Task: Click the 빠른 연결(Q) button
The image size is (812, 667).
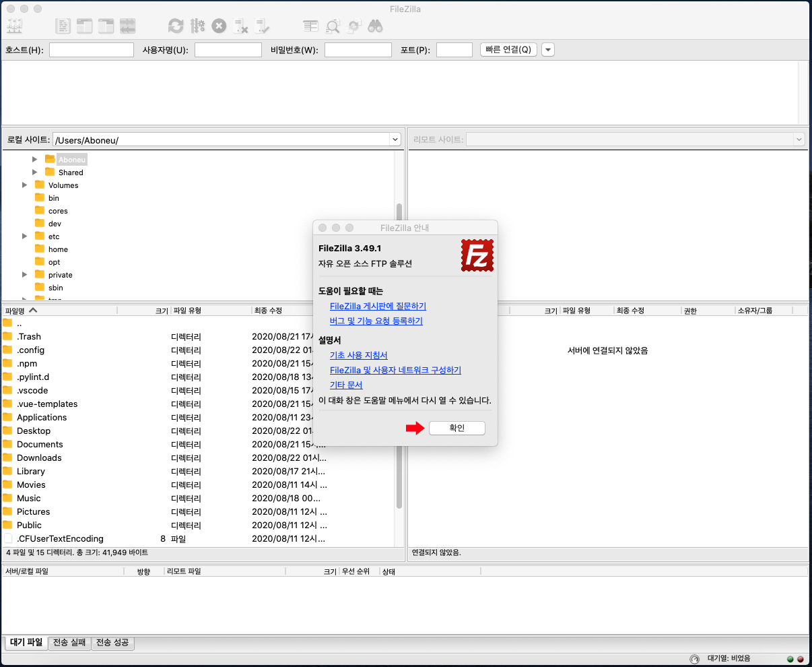Action: (508, 50)
